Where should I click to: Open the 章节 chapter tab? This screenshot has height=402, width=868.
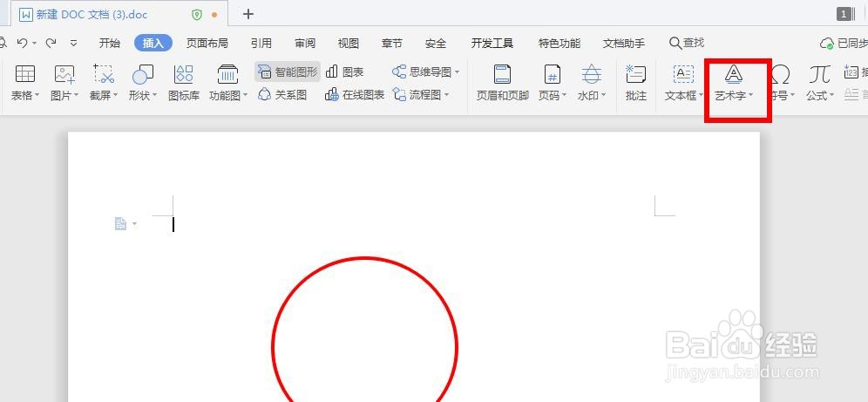pyautogui.click(x=392, y=44)
